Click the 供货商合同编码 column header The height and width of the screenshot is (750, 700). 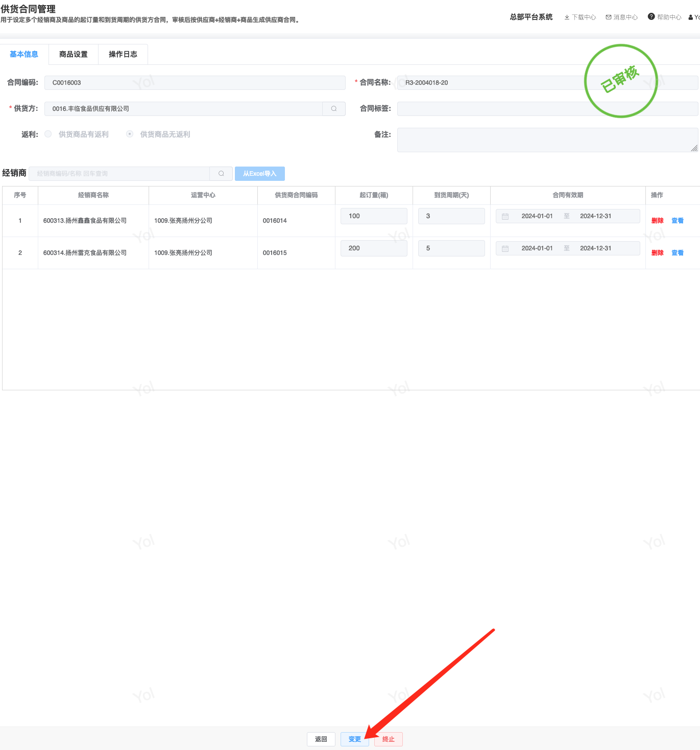297,195
